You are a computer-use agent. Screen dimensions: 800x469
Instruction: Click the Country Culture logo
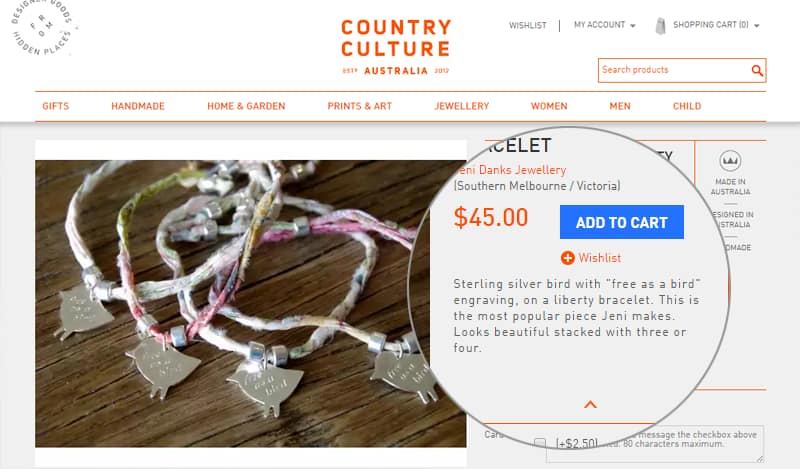[x=396, y=47]
